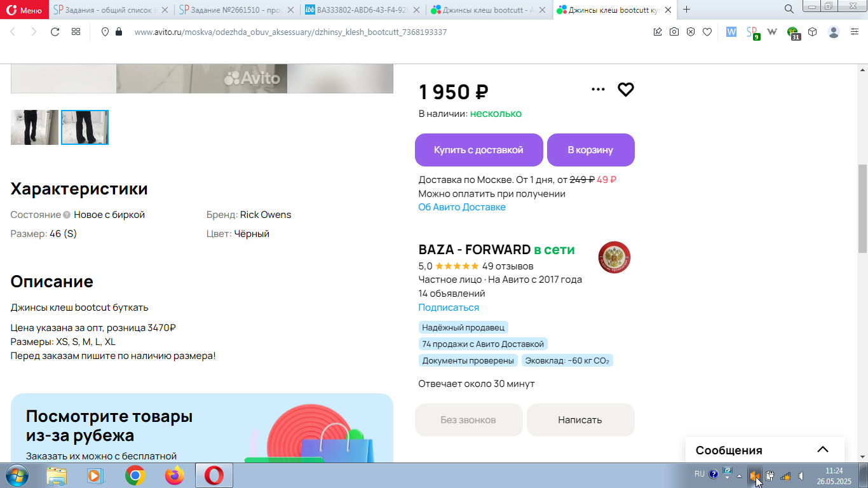The width and height of the screenshot is (868, 488).
Task: Open seller name BAZA - FORWARD
Action: (474, 250)
